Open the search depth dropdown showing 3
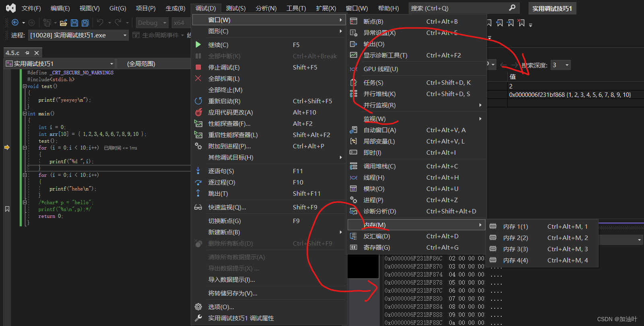The height and width of the screenshot is (326, 644). coord(560,65)
